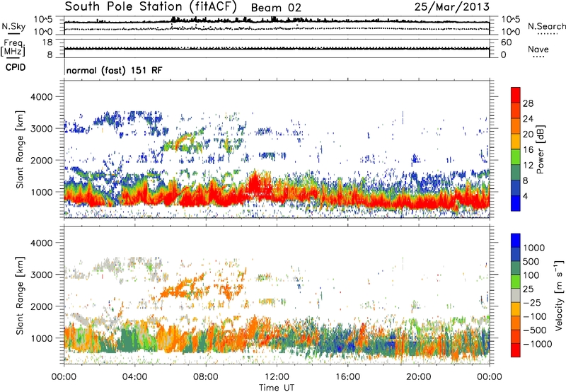Image resolution: width=566 pixels, height=392 pixels.
Task: Pick the light green 12–16 dB Power segment
Action: coord(516,157)
